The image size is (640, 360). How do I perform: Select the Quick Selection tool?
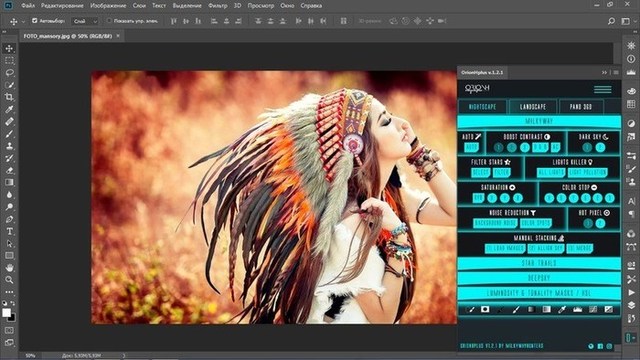(9, 85)
